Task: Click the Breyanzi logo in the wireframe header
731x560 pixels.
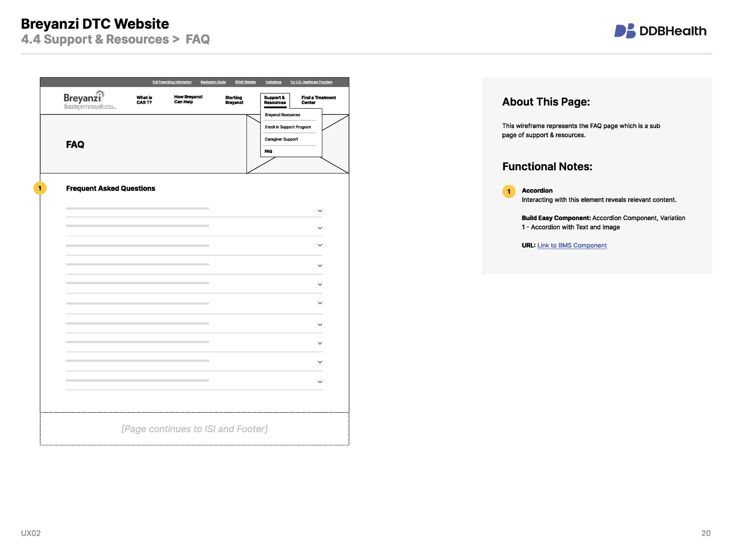Action: (83, 100)
